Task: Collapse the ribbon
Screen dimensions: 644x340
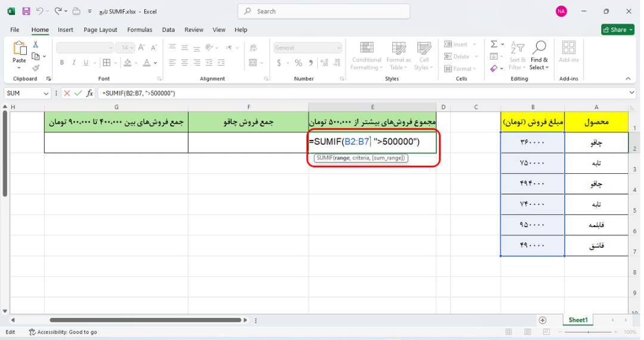Action: coord(628,79)
